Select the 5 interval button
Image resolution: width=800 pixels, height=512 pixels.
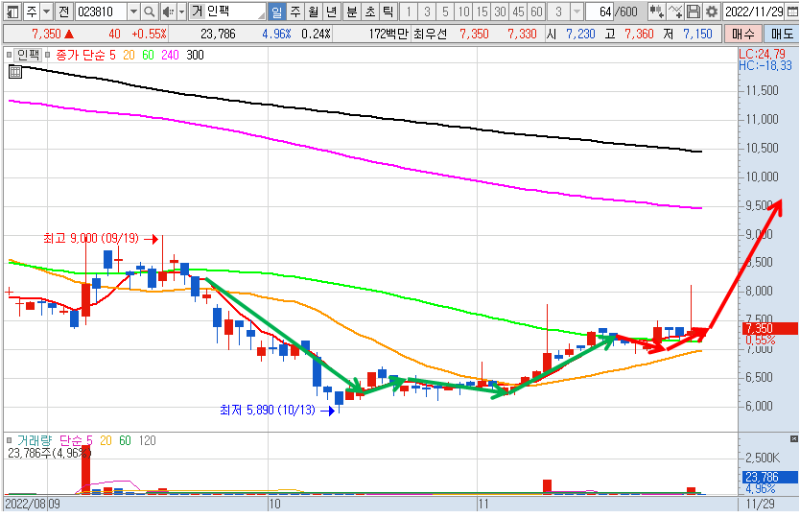tap(445, 11)
